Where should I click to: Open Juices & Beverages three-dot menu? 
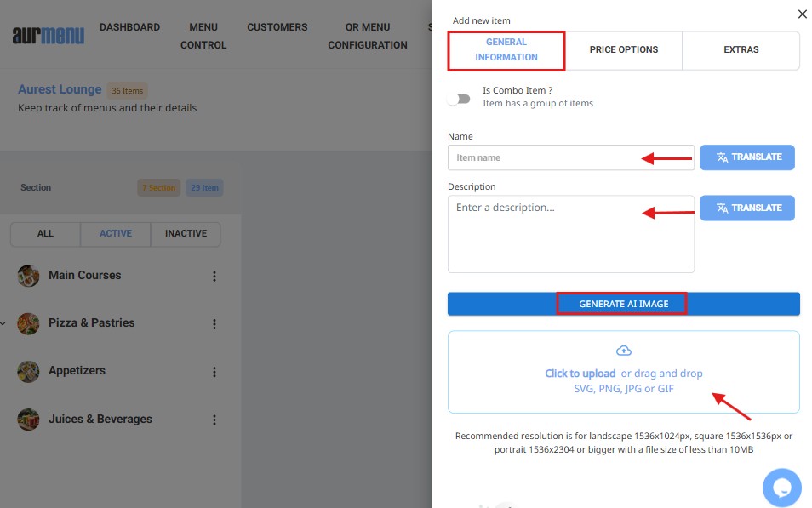[214, 420]
